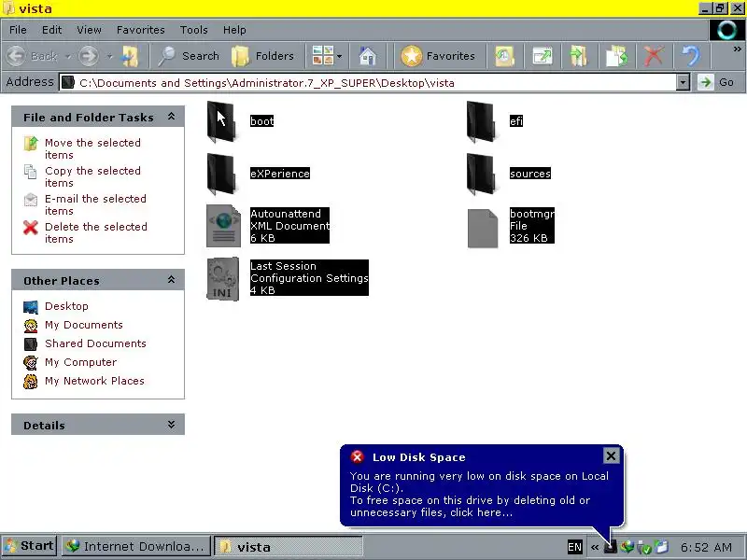Click the Start button
The image size is (747, 560).
pyautogui.click(x=30, y=546)
